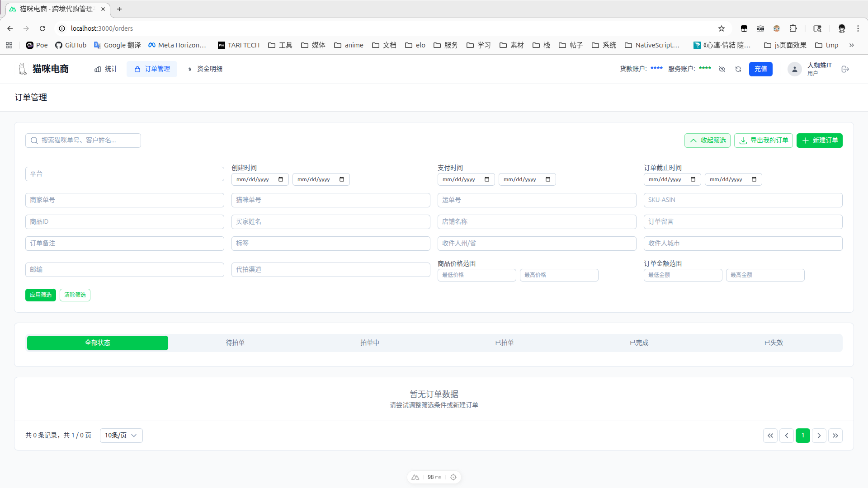Screen dimensions: 868x488
Task: Click the user avatar icon
Action: tap(794, 69)
